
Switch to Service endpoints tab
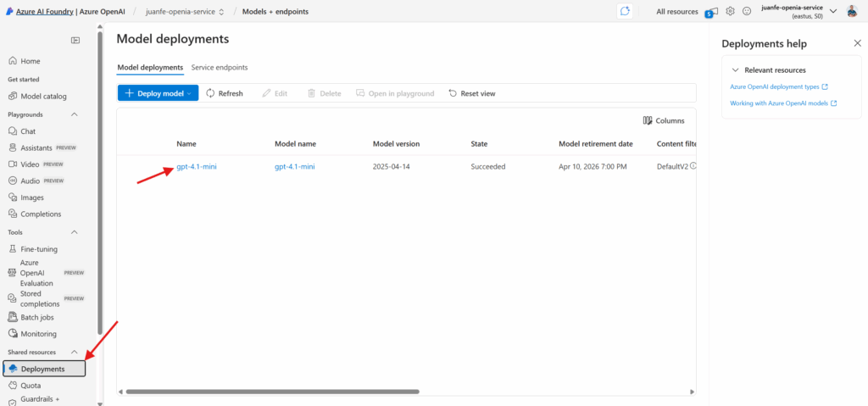[220, 67]
